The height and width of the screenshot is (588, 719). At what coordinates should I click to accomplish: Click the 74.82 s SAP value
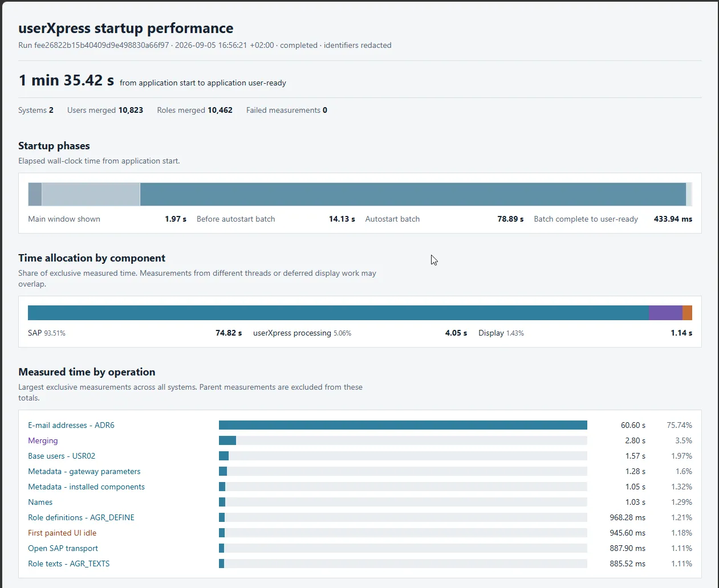(229, 333)
